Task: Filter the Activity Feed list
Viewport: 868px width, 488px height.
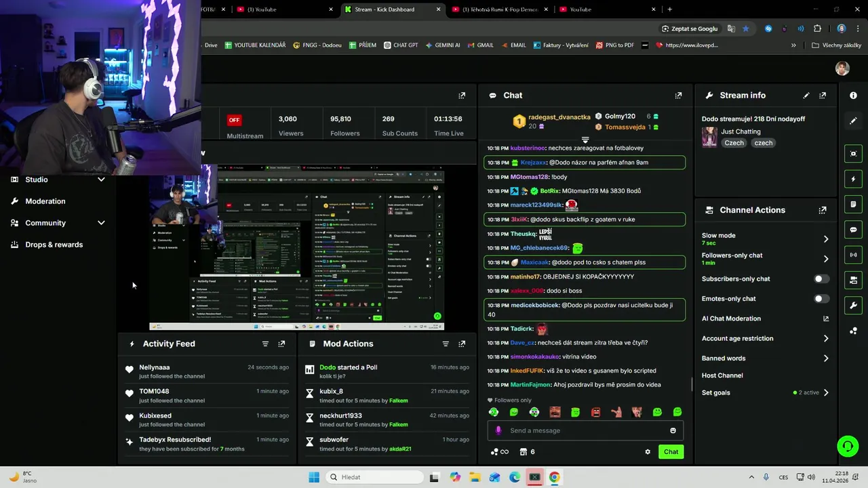Action: tap(265, 344)
